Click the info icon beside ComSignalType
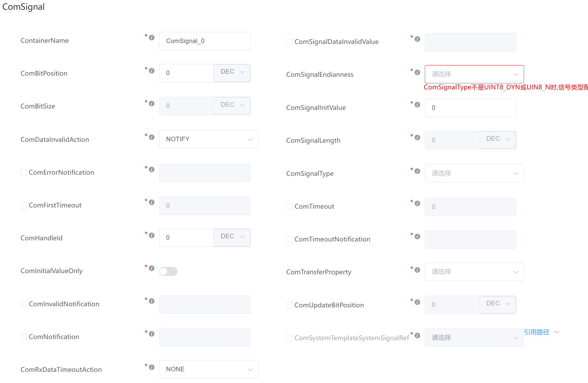This screenshot has height=383, width=588. [417, 171]
